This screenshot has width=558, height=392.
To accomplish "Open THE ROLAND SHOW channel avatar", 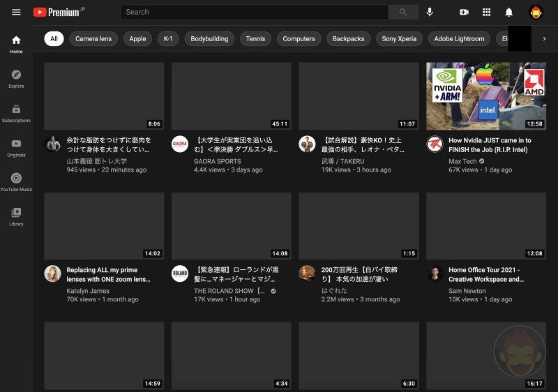I will pyautogui.click(x=180, y=273).
